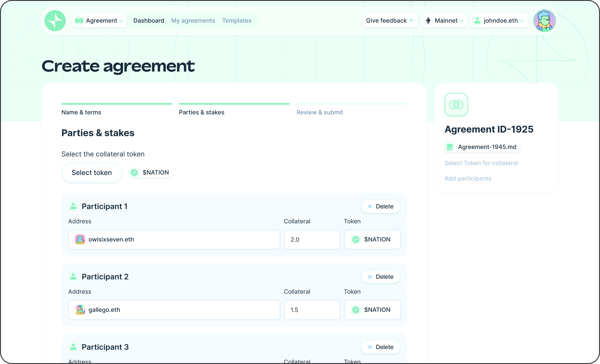
Task: Click the person icon beside Participant 1
Action: [x=73, y=206]
